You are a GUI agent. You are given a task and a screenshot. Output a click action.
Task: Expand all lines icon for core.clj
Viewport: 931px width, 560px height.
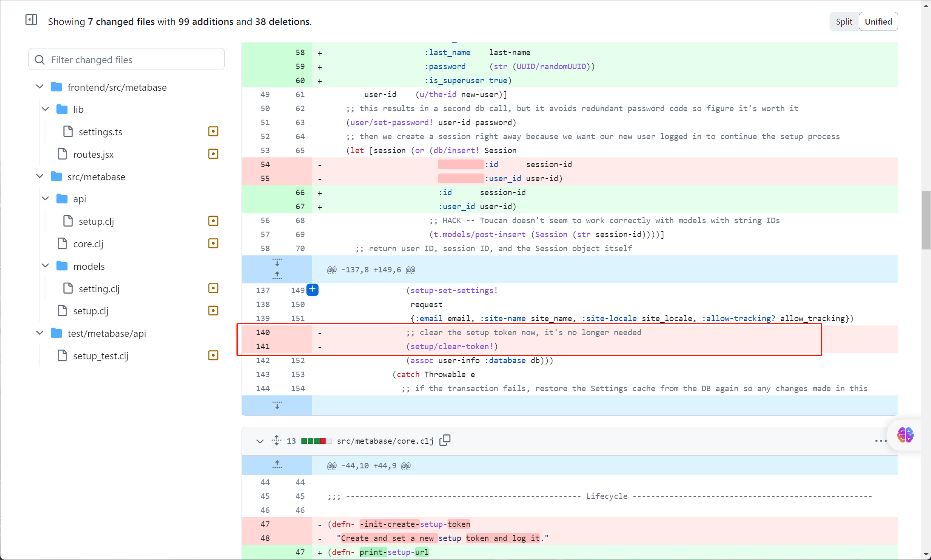pyautogui.click(x=276, y=440)
